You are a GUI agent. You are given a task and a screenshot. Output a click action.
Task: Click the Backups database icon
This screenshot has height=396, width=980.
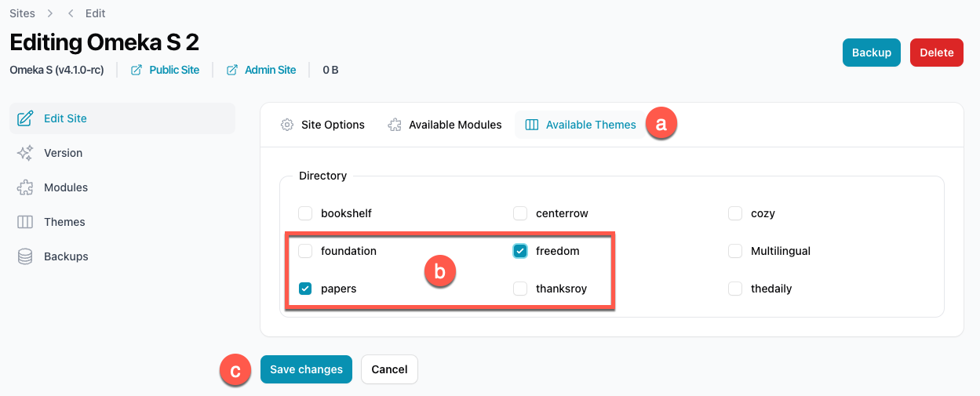pyautogui.click(x=25, y=256)
